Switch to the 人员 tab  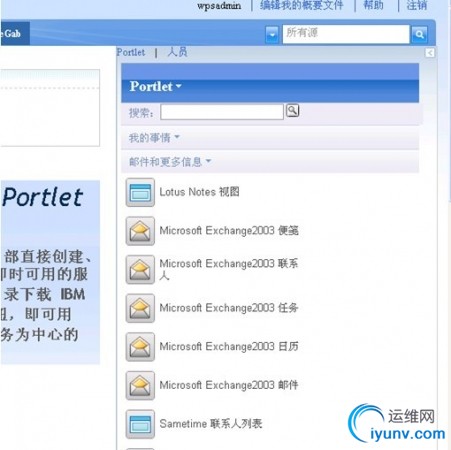177,52
